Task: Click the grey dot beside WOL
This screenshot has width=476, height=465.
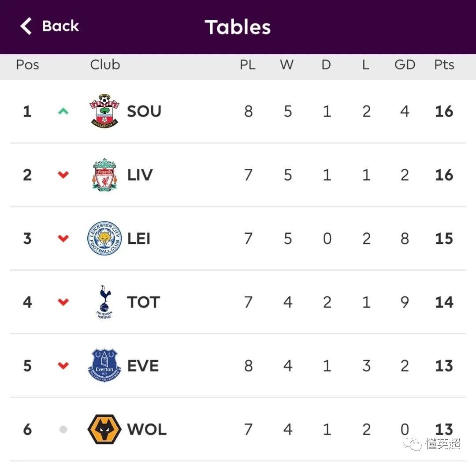Action: (63, 429)
